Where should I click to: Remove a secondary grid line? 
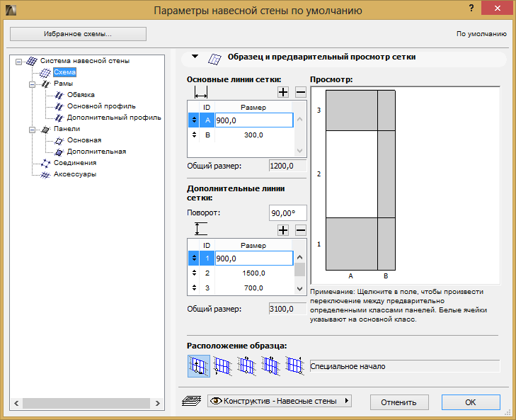pos(300,229)
